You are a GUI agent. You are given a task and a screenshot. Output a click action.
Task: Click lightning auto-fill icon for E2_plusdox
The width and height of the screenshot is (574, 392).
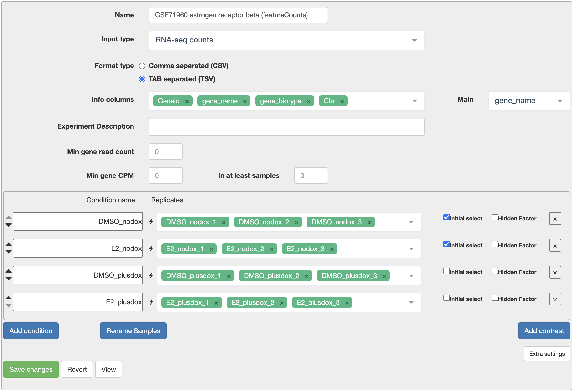click(151, 302)
